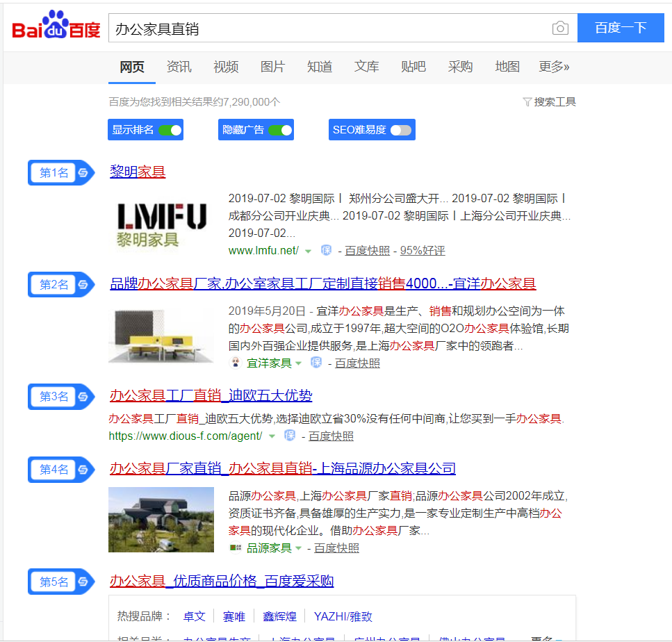Screen dimensions: 672x642
Task: Visit the https://www.dious-f.com/agent/ URL
Action: tap(186, 436)
